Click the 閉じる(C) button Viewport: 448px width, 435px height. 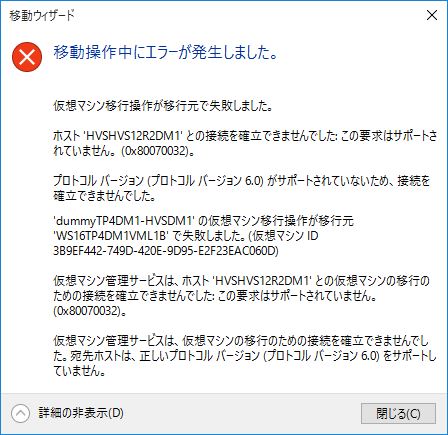click(398, 414)
